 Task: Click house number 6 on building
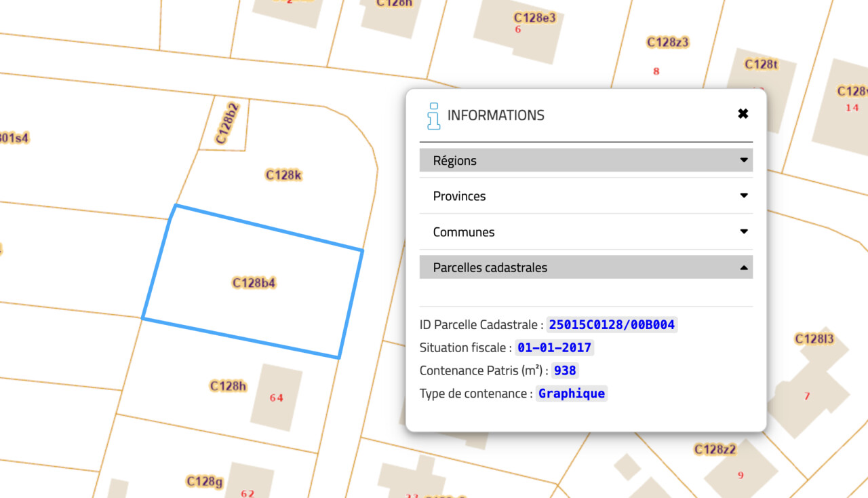point(518,29)
